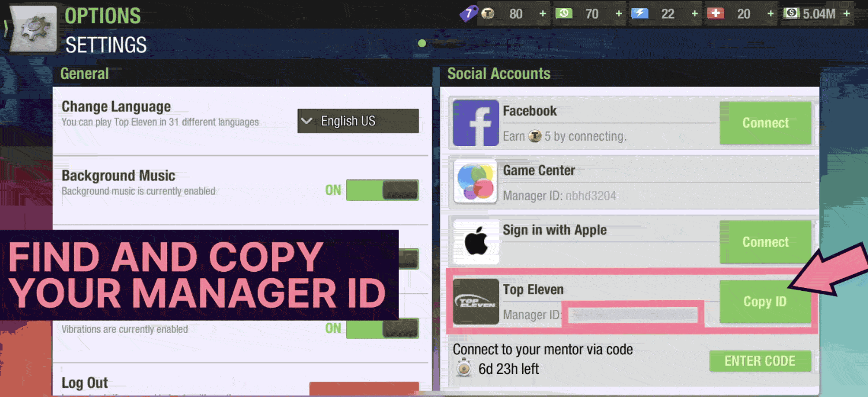Click the Facebook logo icon
868x397 pixels.
(476, 123)
